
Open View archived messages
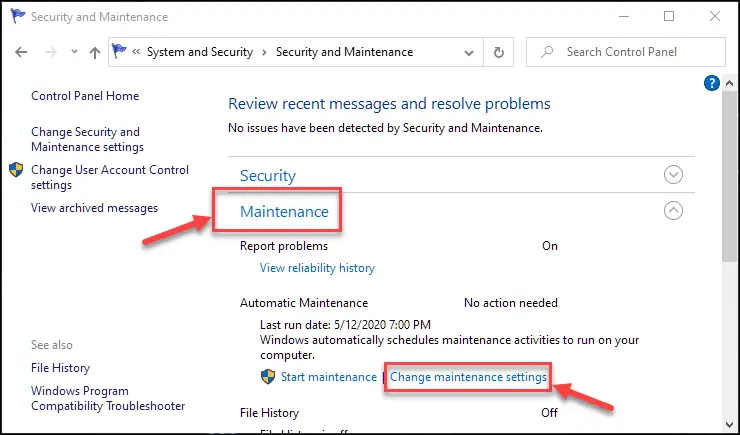click(94, 208)
